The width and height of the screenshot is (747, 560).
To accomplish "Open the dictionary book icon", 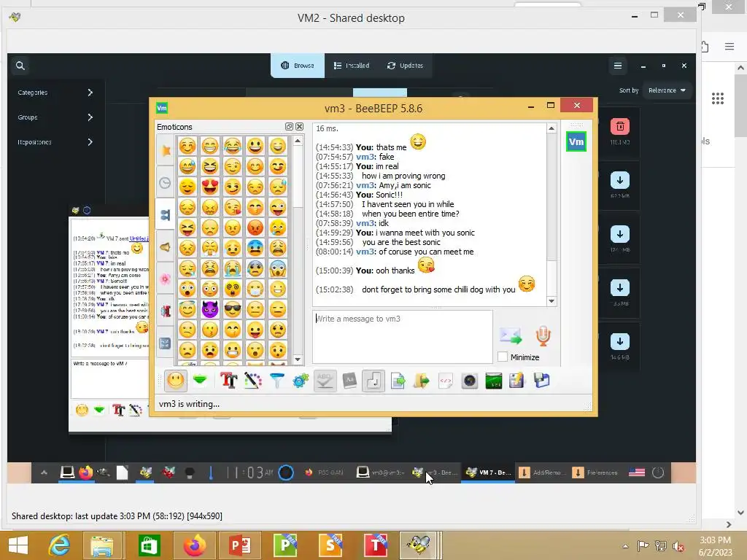I will 349,381.
